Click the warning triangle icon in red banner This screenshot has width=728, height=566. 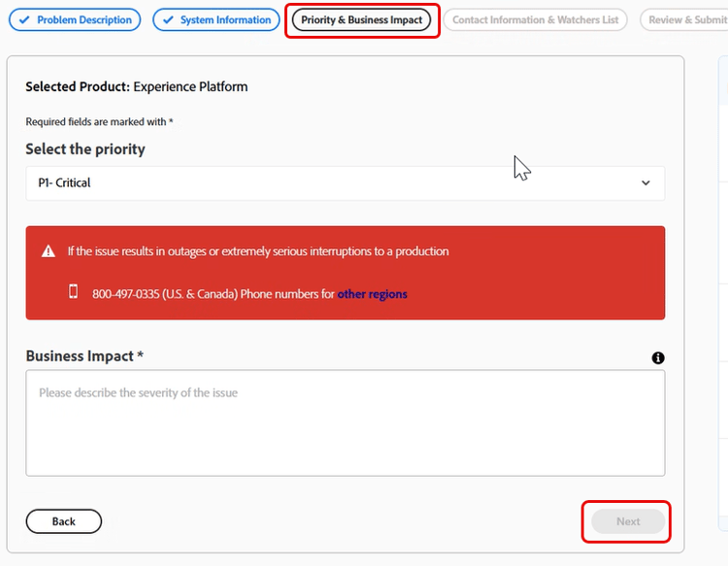(x=49, y=251)
